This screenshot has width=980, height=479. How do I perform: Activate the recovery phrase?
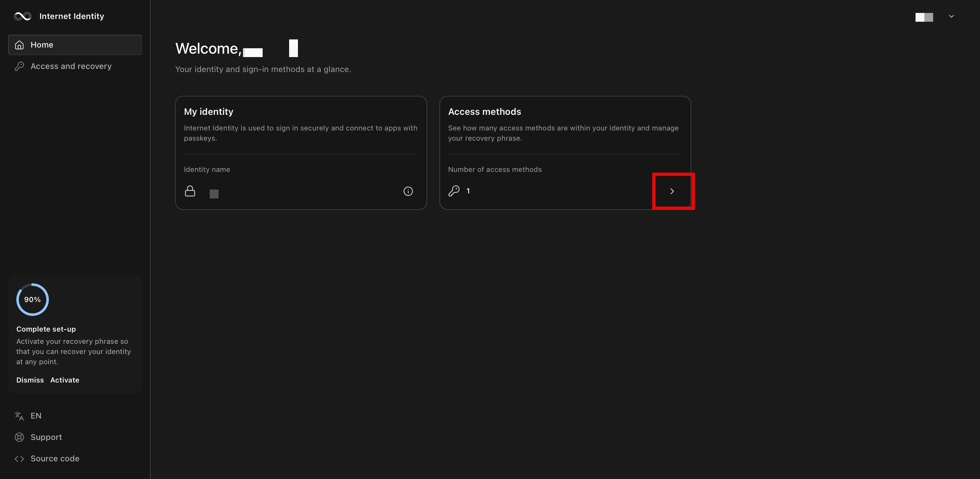[x=65, y=380]
